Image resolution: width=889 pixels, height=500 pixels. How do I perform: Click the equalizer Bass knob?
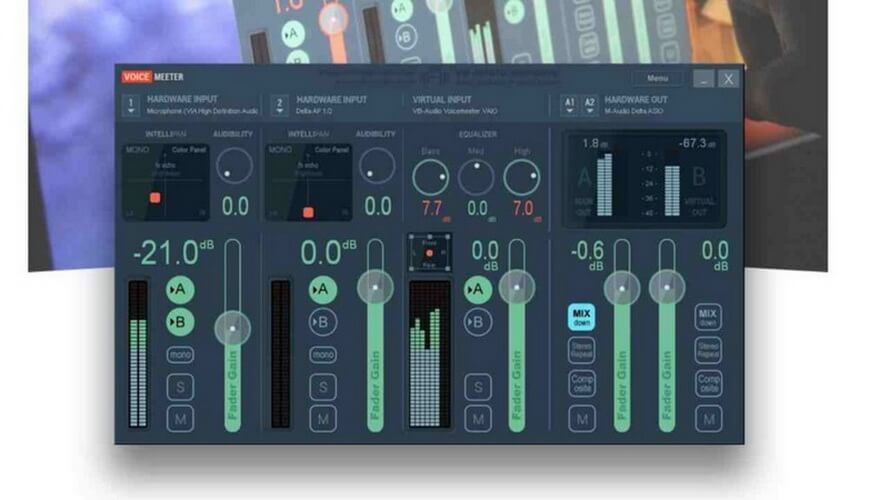coord(430,177)
